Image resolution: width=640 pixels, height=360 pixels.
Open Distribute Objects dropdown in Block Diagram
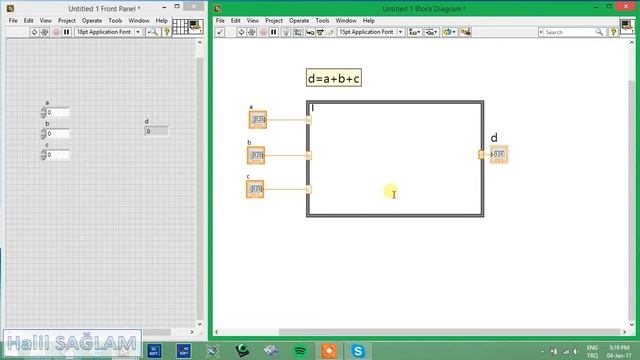pyautogui.click(x=431, y=32)
